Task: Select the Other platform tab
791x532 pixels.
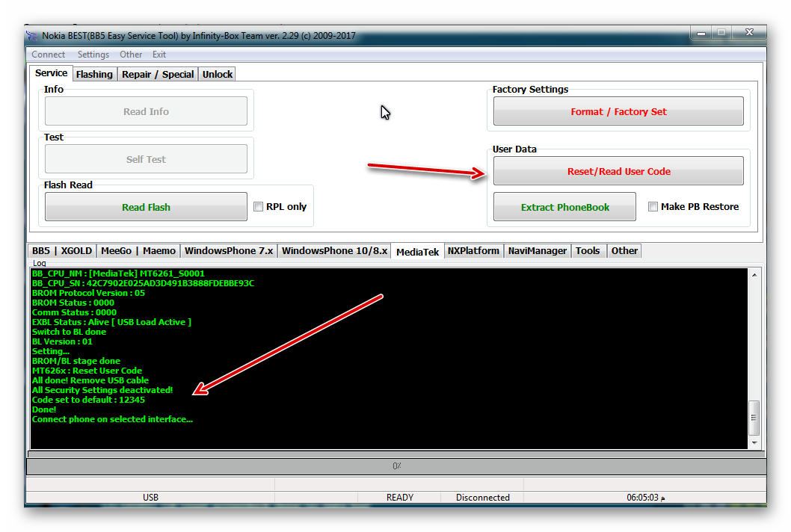Action: point(624,250)
